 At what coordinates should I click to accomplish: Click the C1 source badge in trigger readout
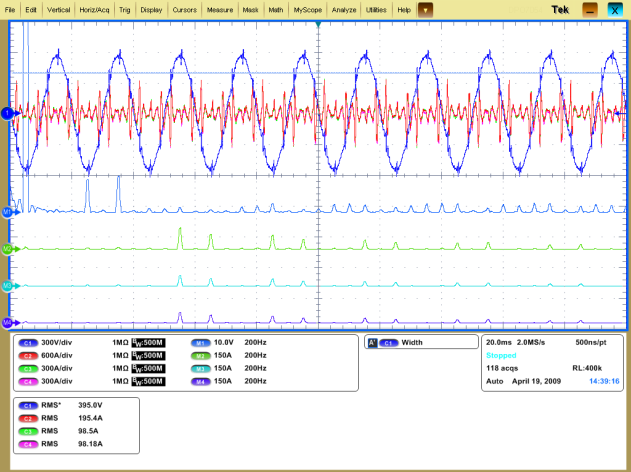tap(388, 343)
